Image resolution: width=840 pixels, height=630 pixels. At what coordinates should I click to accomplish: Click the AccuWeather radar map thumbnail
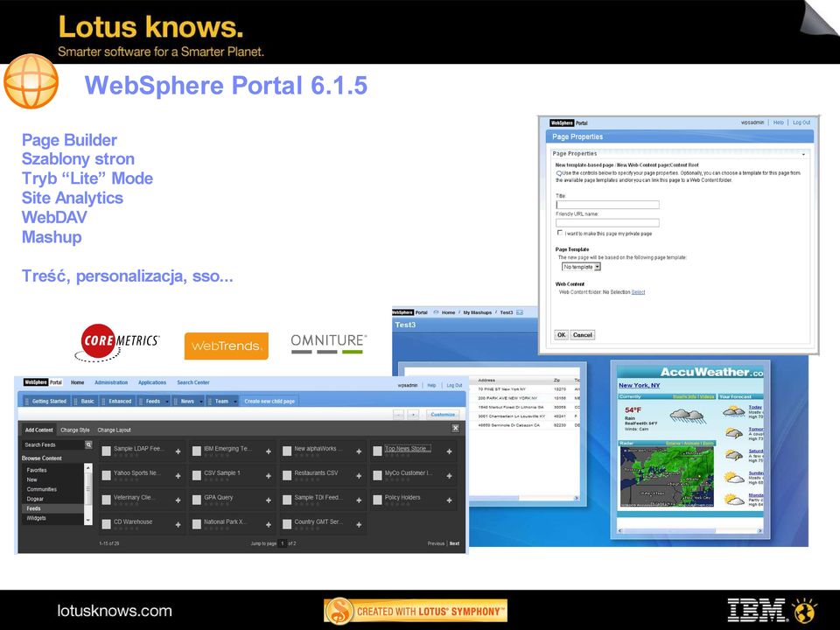pyautogui.click(x=667, y=477)
